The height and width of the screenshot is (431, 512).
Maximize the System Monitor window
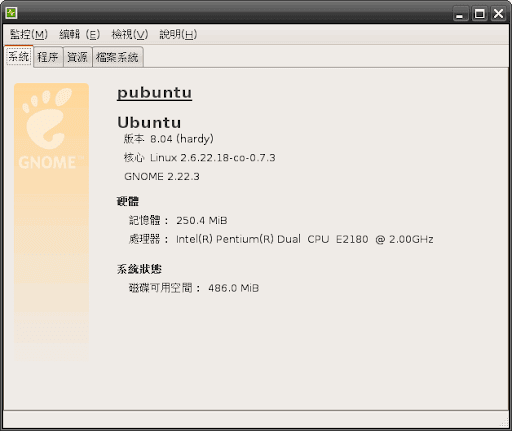point(479,14)
